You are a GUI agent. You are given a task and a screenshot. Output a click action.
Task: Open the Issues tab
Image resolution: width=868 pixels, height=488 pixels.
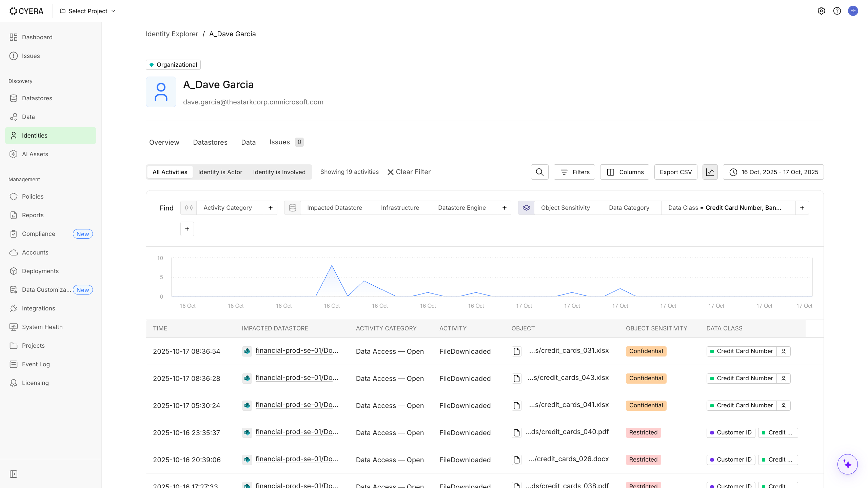pyautogui.click(x=279, y=142)
